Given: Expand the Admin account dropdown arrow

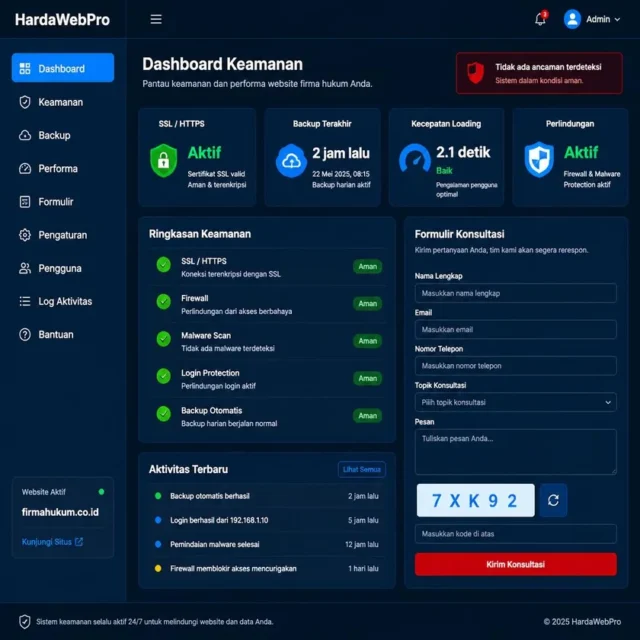Looking at the screenshot, I should 617,19.
